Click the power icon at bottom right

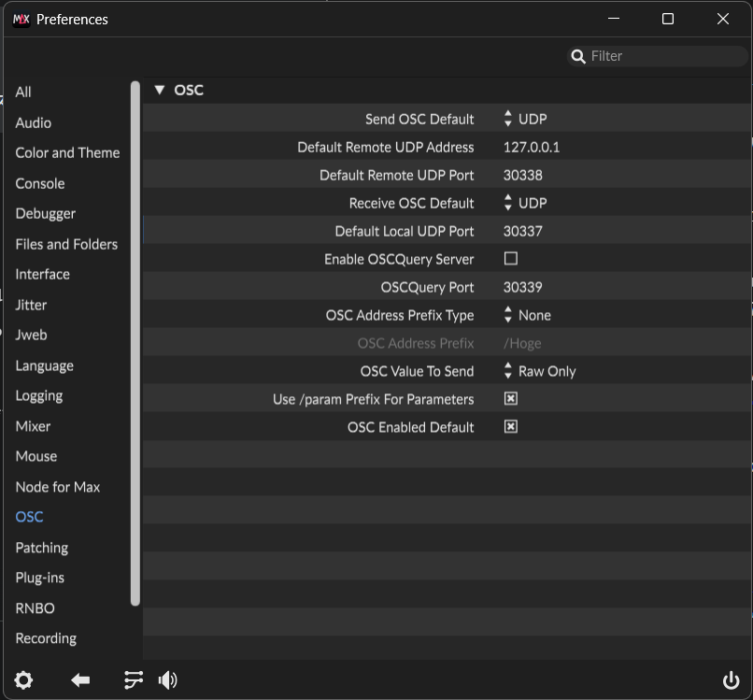[x=731, y=680]
